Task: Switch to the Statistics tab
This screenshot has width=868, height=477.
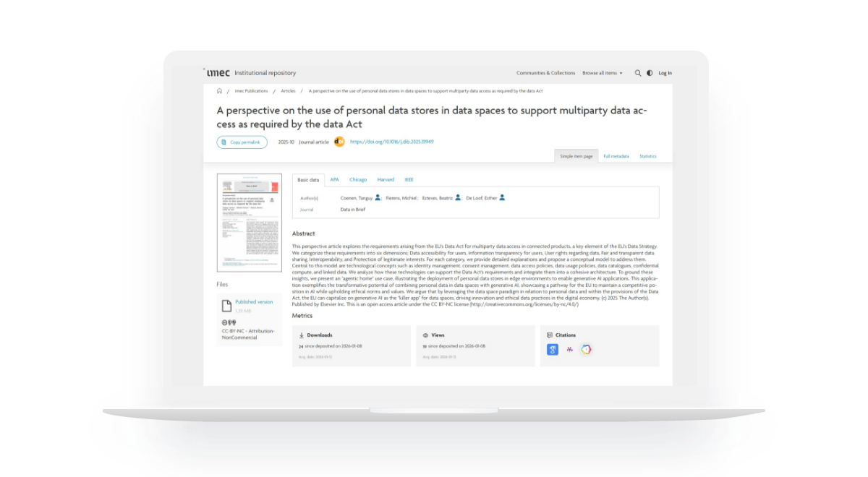Action: 647,156
